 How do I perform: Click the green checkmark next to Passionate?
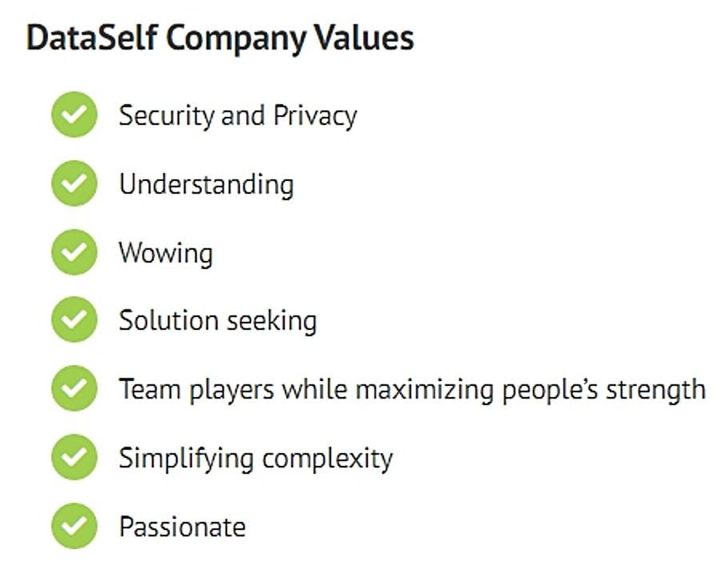pos(74,525)
